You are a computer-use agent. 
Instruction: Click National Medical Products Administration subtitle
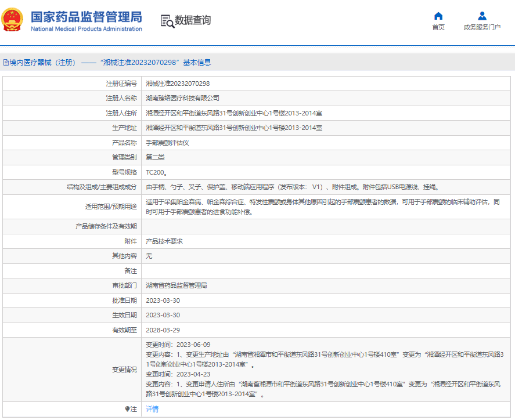point(87,29)
